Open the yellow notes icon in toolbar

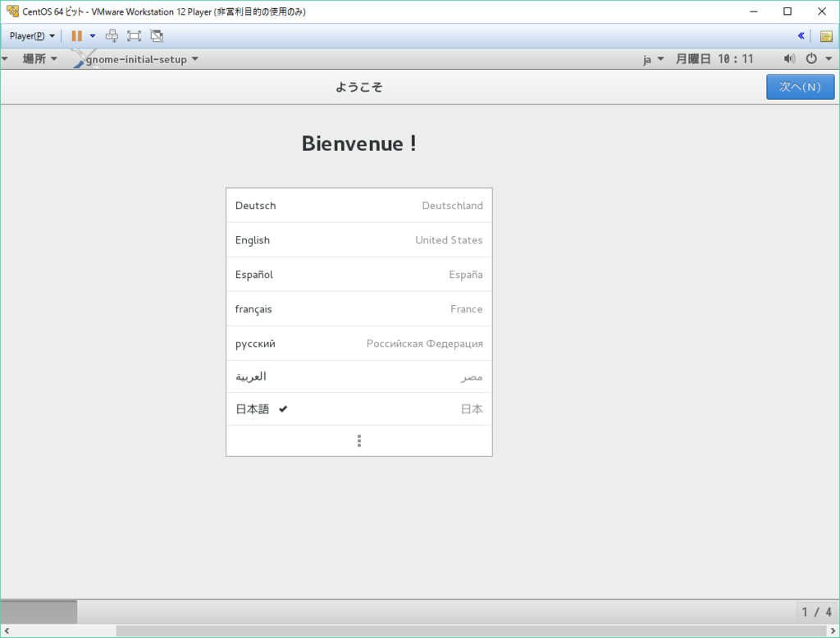[826, 36]
